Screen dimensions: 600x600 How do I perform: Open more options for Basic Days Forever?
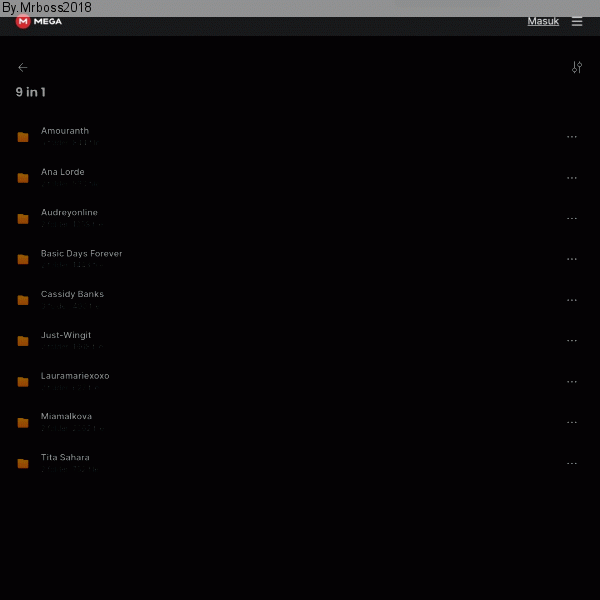tap(572, 259)
